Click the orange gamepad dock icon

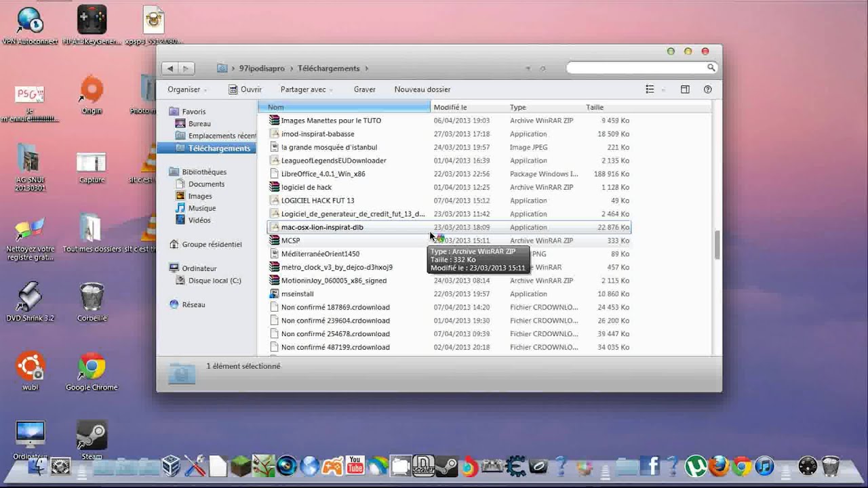click(x=332, y=466)
